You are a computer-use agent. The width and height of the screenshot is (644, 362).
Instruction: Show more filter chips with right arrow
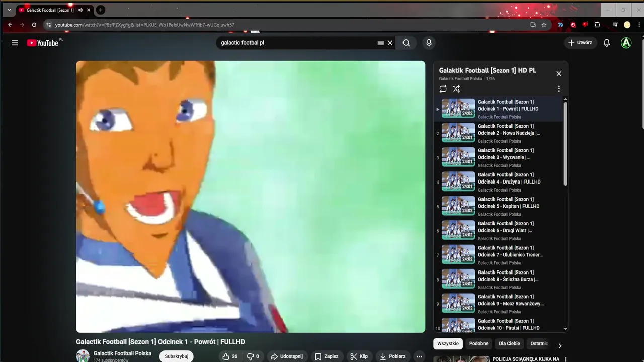[x=560, y=346]
